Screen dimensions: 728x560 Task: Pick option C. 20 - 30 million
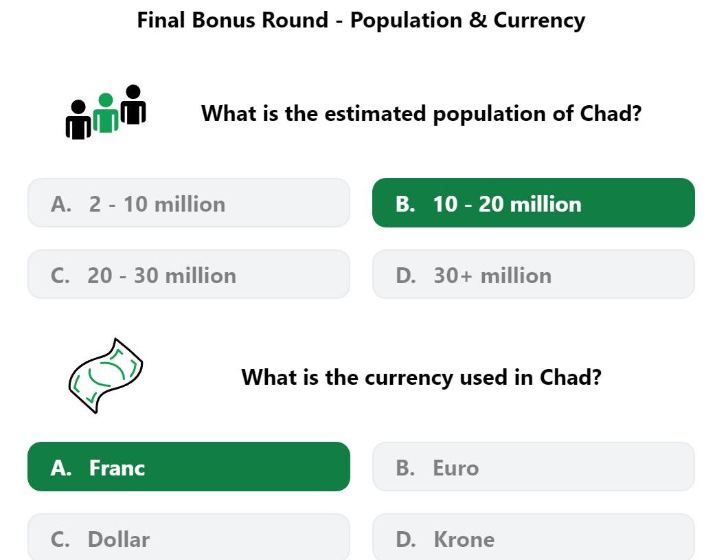coord(189,274)
